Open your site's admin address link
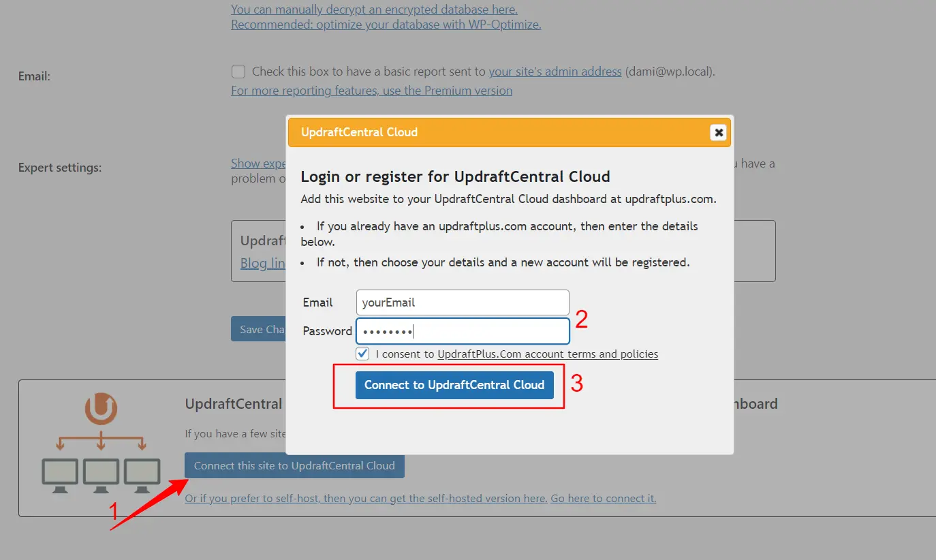The width and height of the screenshot is (936, 560). pyautogui.click(x=555, y=72)
